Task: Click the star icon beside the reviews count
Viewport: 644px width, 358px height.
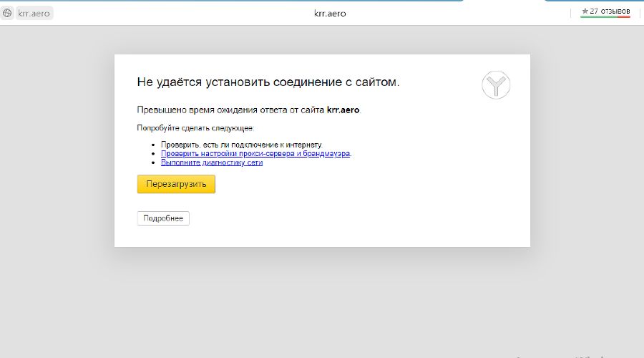Action: pyautogui.click(x=585, y=11)
